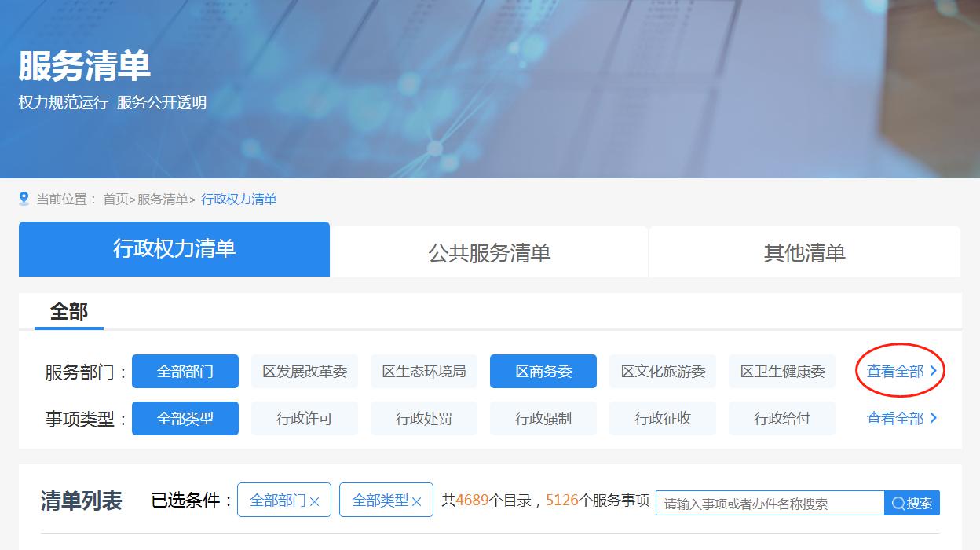The height and width of the screenshot is (550, 980).
Task: Switch to the 公共服务清单 tab
Action: pos(489,252)
